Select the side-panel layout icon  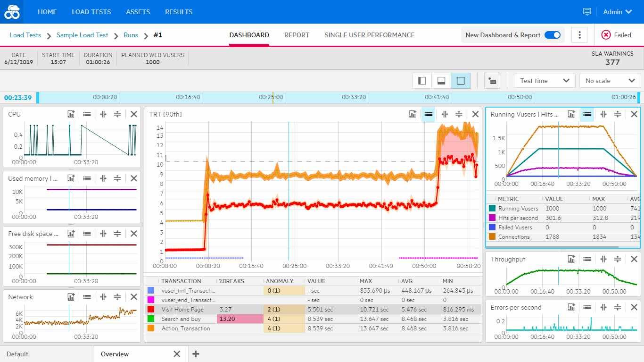[421, 80]
